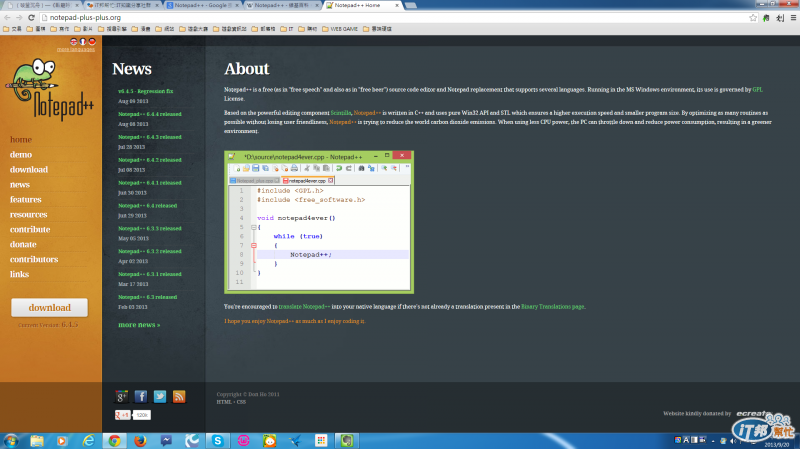Open the media player taskbar icon
This screenshot has width=800, height=449.
pos(62,440)
